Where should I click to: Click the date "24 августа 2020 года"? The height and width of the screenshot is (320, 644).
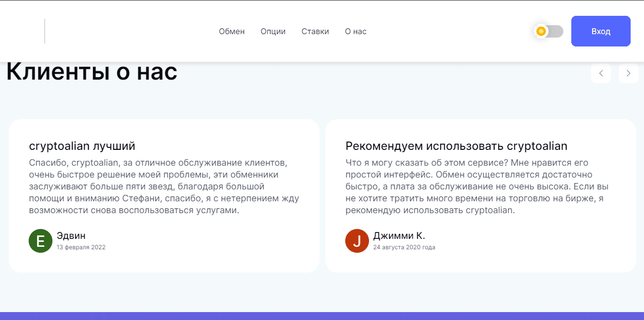404,247
